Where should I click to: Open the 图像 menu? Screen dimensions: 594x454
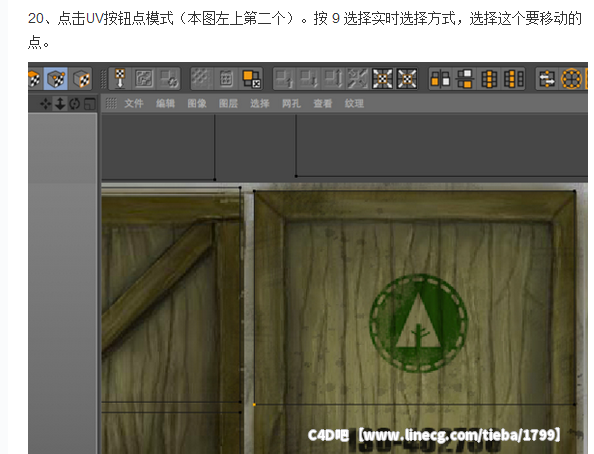click(x=197, y=103)
